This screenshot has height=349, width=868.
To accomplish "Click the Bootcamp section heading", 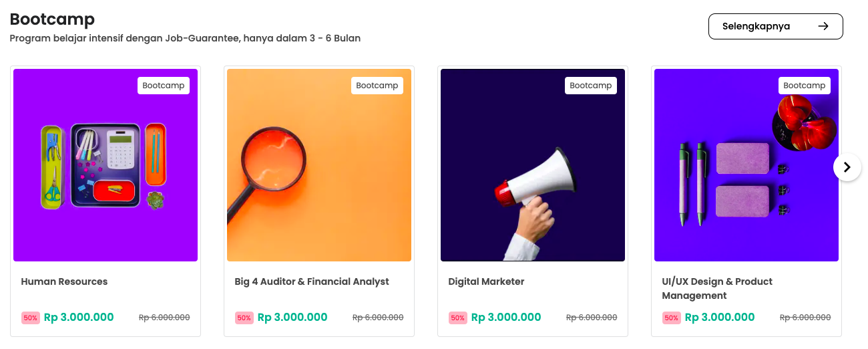I will tap(52, 19).
